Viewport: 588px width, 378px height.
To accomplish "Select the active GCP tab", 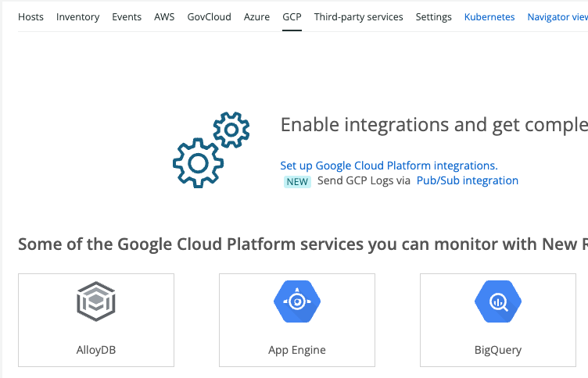I will point(292,16).
